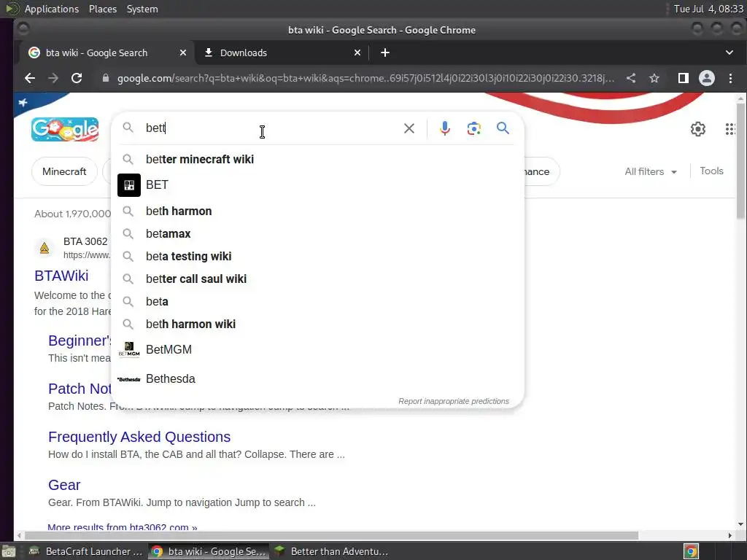The width and height of the screenshot is (747, 560).
Task: View site information via the padlock icon
Action: pos(106,78)
